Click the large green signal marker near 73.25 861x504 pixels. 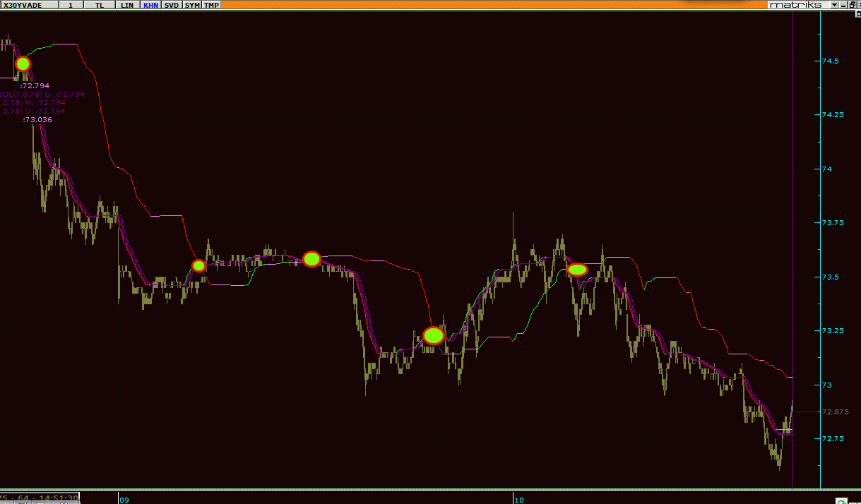tap(433, 336)
